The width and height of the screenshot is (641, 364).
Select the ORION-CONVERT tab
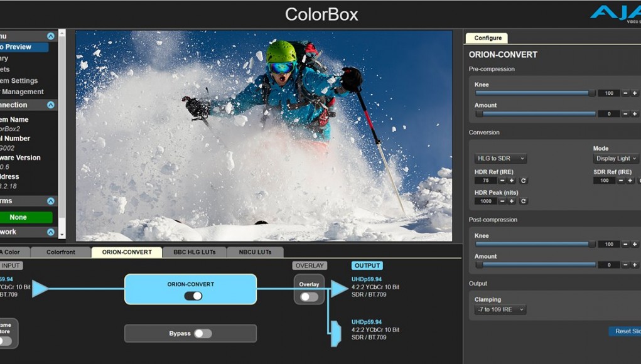pos(127,252)
